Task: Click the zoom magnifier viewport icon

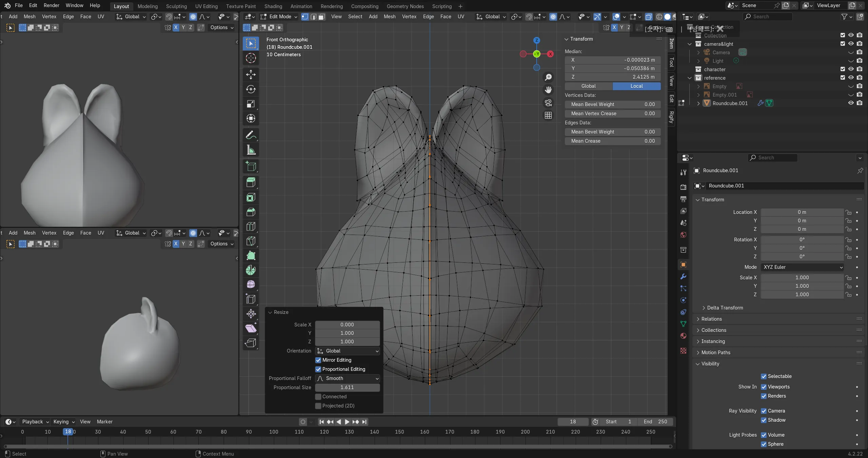Action: tap(548, 77)
